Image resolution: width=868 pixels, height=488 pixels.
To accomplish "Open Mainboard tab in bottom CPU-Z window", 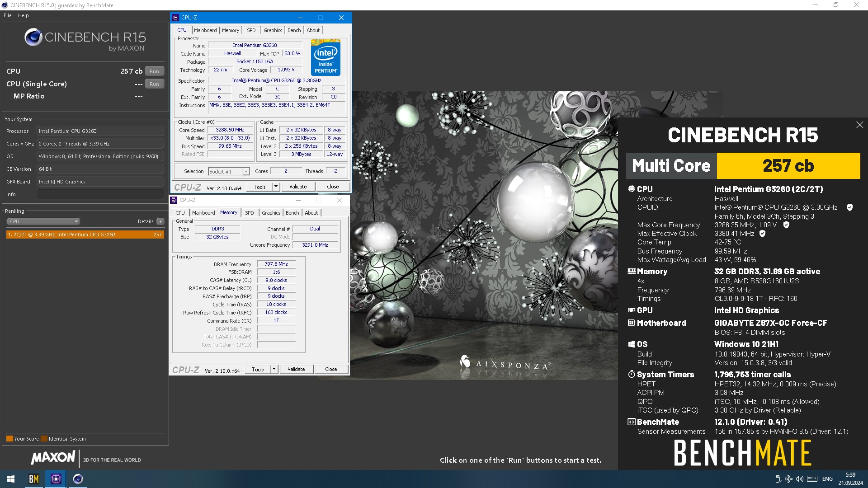I will [203, 213].
